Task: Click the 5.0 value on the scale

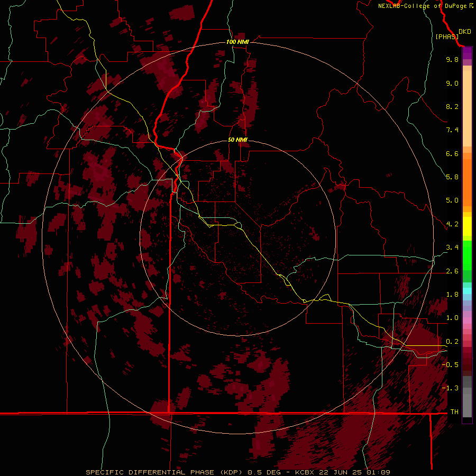Action: tap(452, 200)
